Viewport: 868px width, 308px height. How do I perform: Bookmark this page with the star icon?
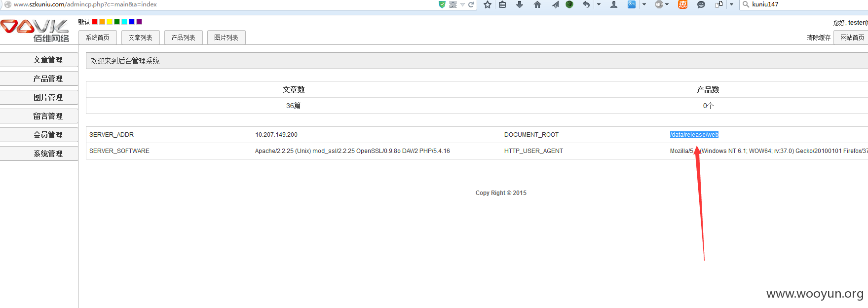click(x=488, y=4)
